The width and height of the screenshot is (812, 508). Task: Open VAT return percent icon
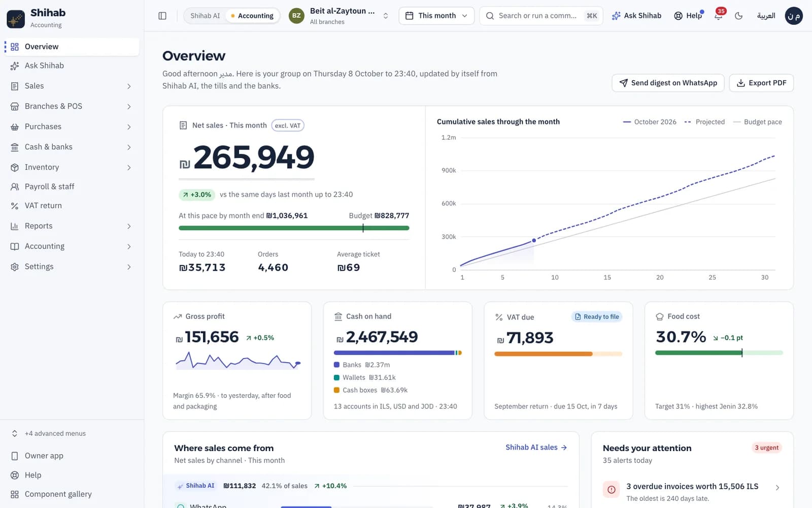[15, 206]
